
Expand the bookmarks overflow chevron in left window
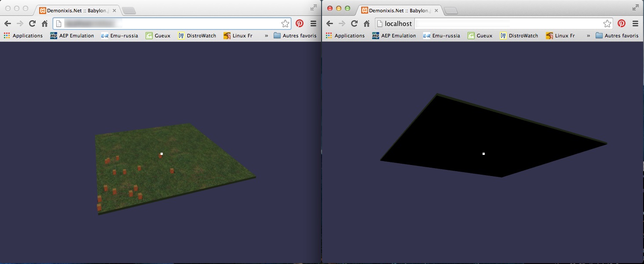tap(266, 36)
